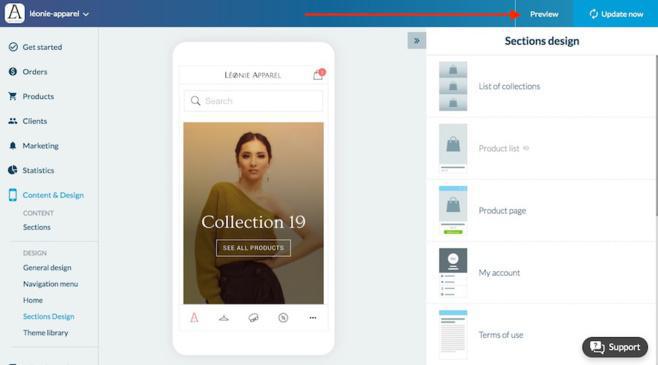
Task: Click the Preview button
Action: [x=544, y=14]
